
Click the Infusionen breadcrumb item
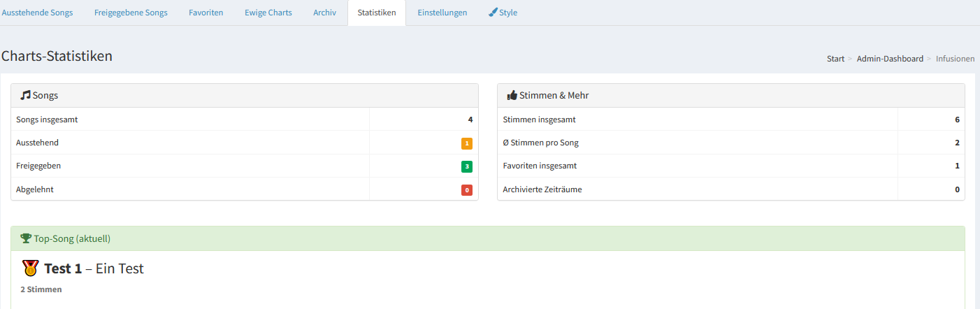point(955,59)
